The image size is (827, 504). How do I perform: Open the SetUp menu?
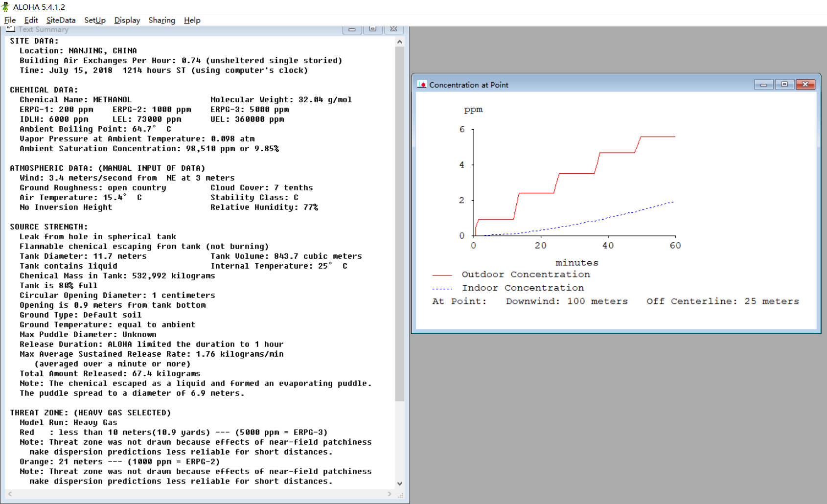(x=95, y=20)
